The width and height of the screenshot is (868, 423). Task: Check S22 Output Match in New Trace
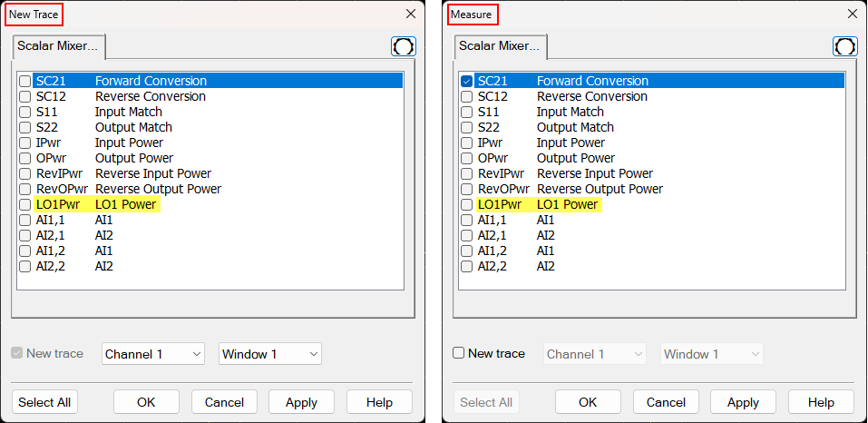click(25, 127)
